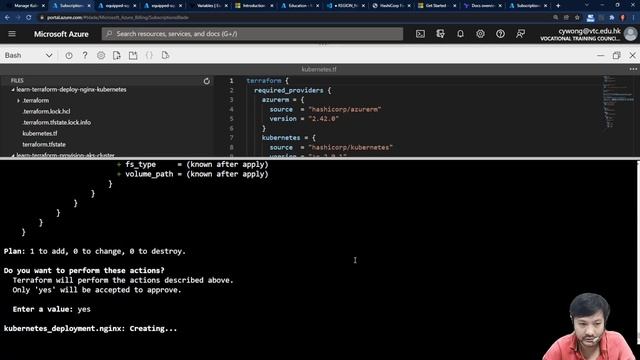Click the user avatar picture
640x360 pixels.
631,34
